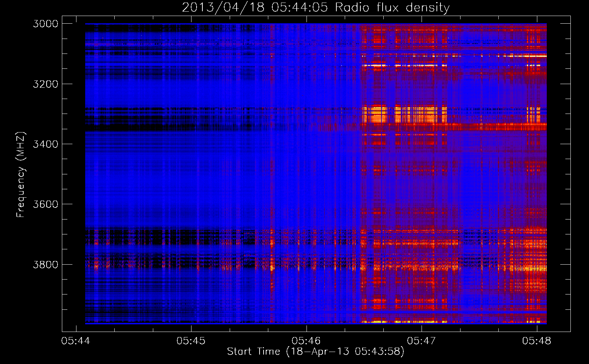This screenshot has height=364, width=589.
Task: Click the 05:44 time tick label
Action: pyautogui.click(x=76, y=341)
